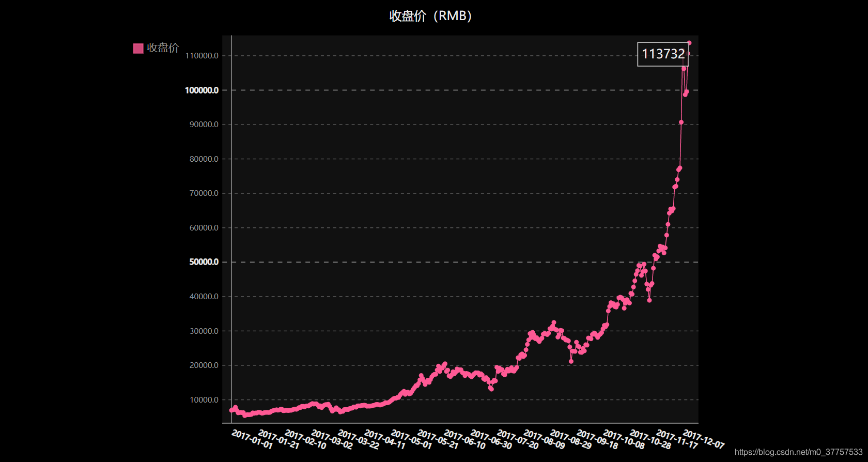Click the 2017-08-29 x-axis date label
The image size is (868, 462).
(571, 439)
